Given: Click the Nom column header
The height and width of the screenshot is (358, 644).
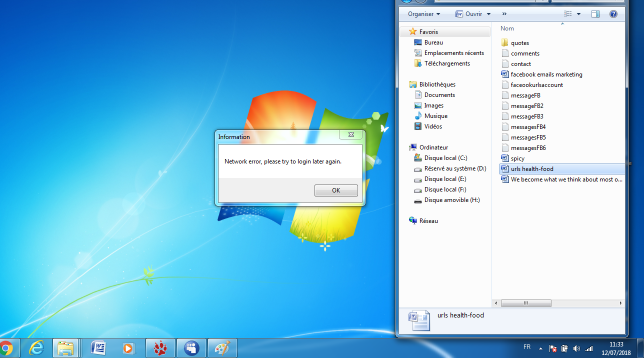Looking at the screenshot, I should 507,28.
